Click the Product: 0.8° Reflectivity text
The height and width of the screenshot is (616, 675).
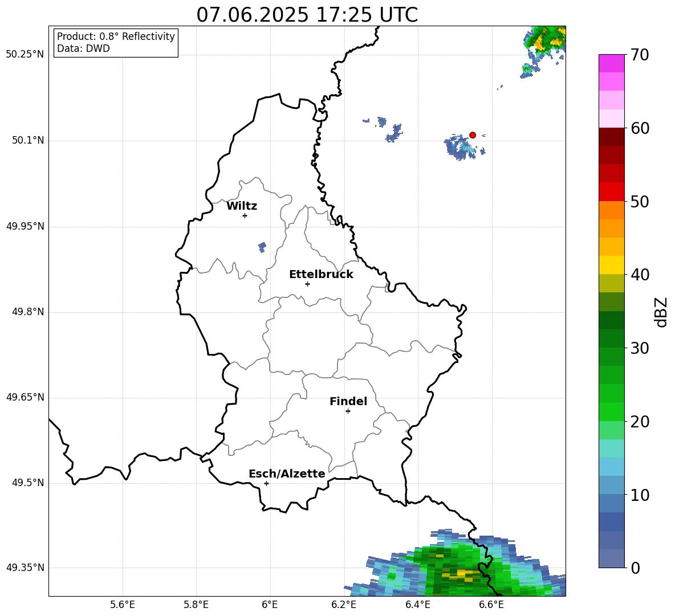pyautogui.click(x=116, y=36)
